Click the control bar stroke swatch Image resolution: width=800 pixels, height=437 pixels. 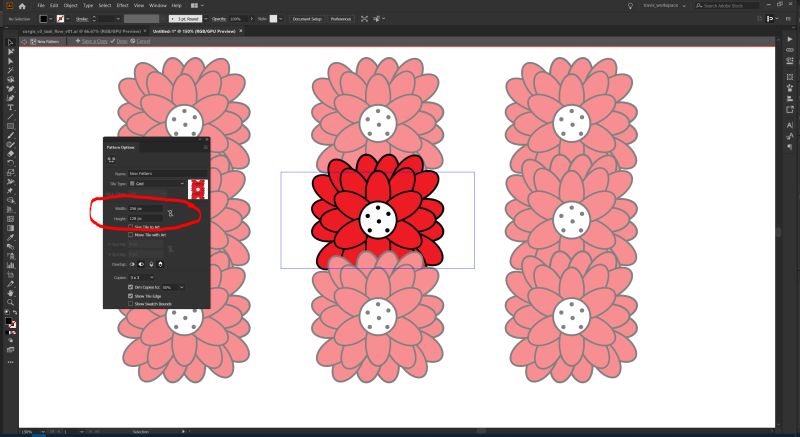(61, 19)
